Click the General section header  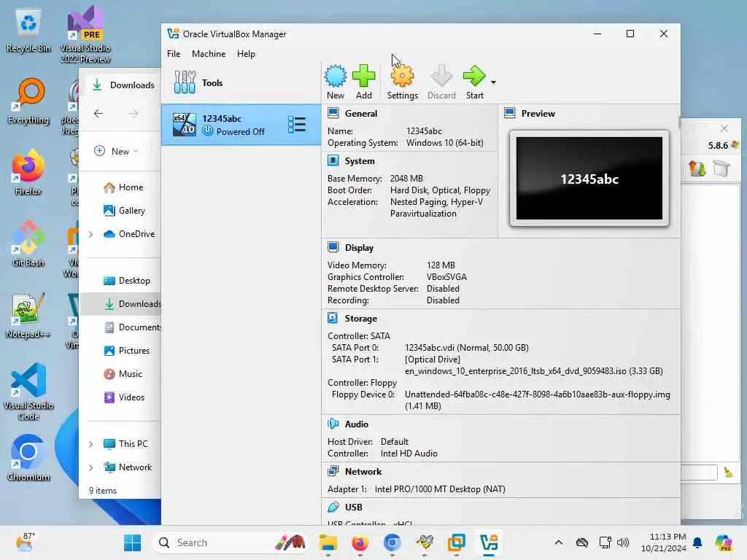pyautogui.click(x=360, y=113)
